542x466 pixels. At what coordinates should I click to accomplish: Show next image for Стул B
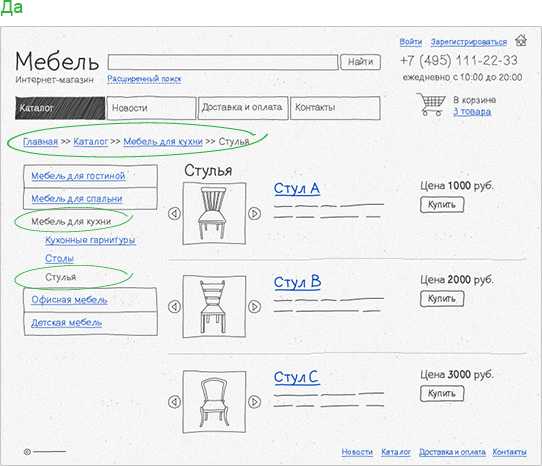(x=255, y=307)
